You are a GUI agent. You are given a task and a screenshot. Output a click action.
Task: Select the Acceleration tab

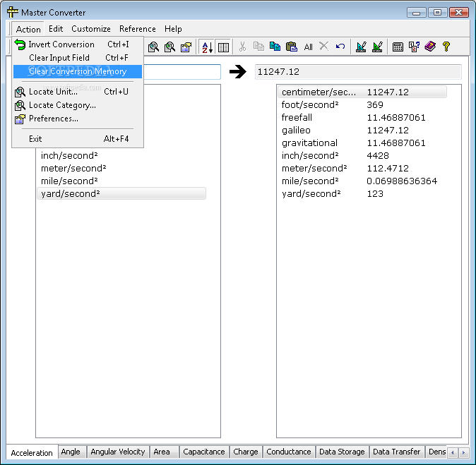(32, 452)
